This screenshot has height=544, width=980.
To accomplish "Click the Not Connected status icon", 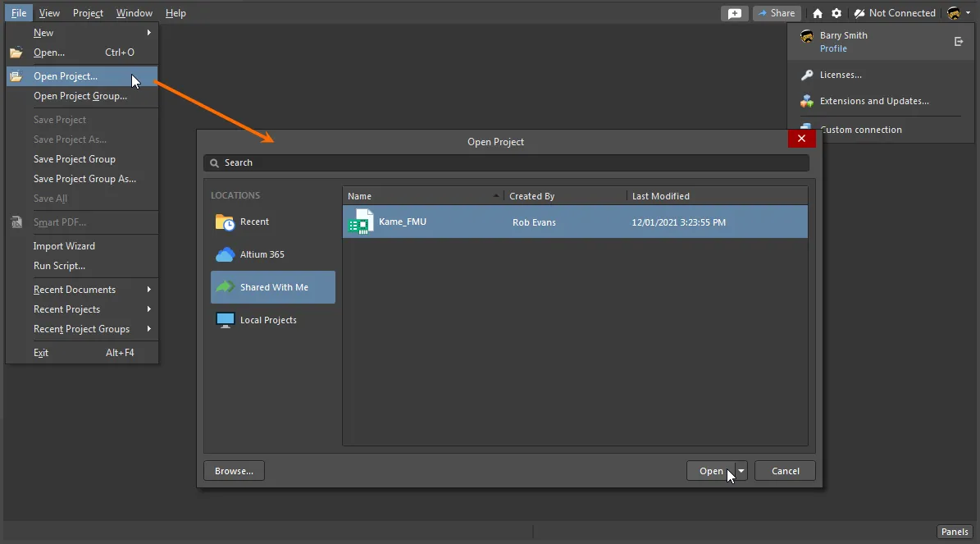I will (x=859, y=13).
